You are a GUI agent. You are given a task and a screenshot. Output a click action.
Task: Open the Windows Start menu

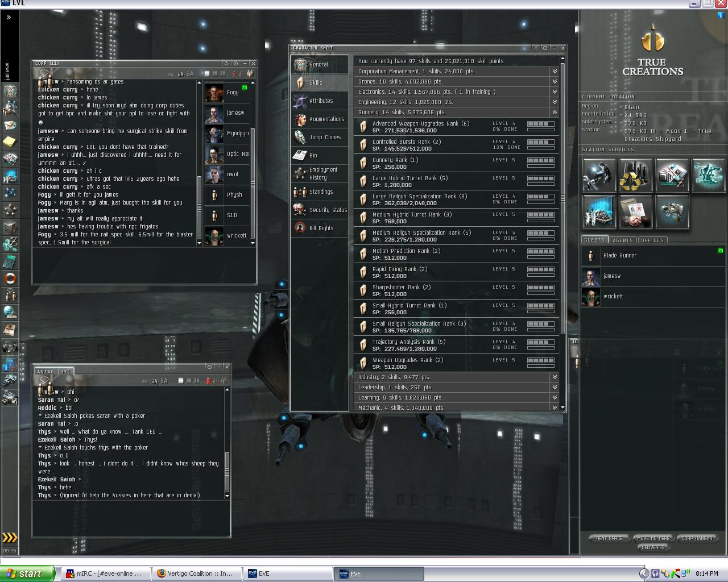[27, 573]
